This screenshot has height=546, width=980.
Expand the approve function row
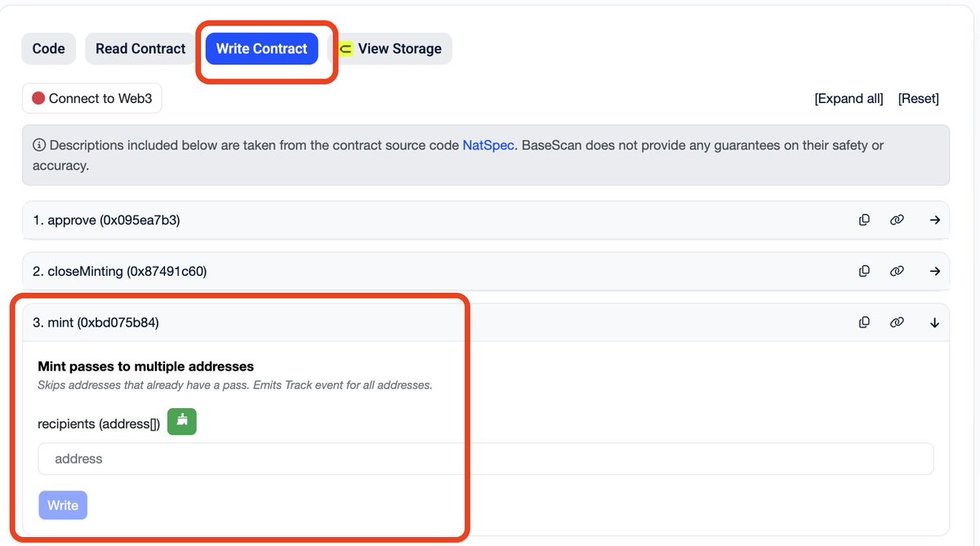pos(935,220)
